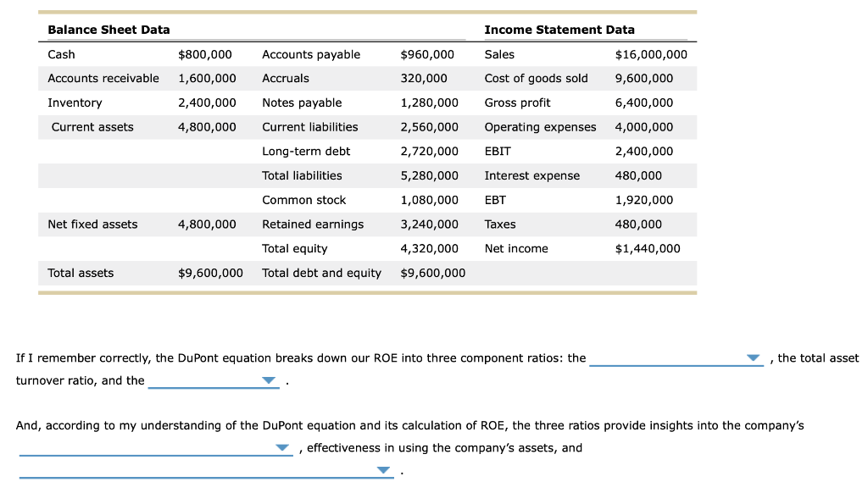868x493 pixels.
Task: Click the Operating expenses value 4,000,000
Action: pyautogui.click(x=644, y=127)
